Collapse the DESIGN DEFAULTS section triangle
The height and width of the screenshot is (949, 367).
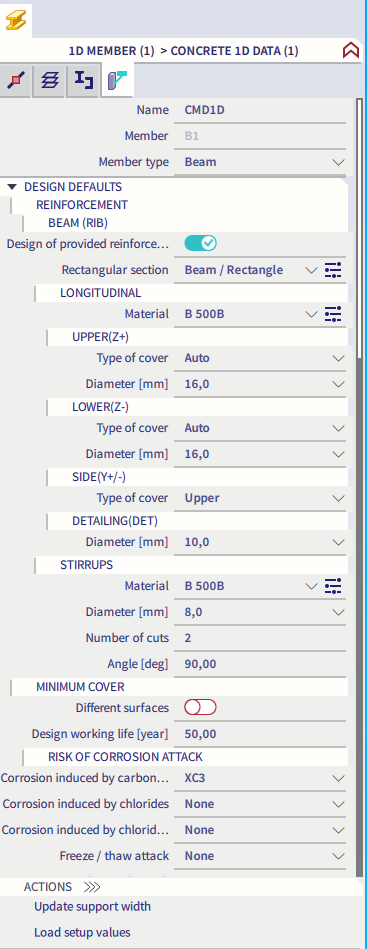coord(12,187)
